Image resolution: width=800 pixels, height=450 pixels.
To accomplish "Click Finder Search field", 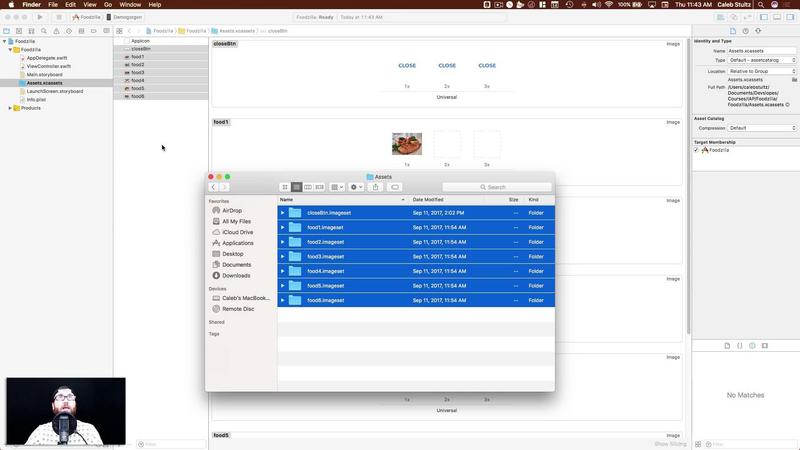I will pyautogui.click(x=497, y=187).
